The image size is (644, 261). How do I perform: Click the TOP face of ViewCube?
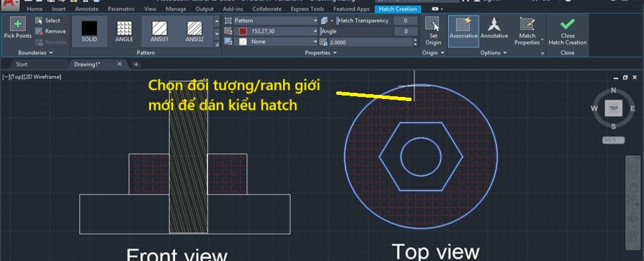click(x=614, y=108)
